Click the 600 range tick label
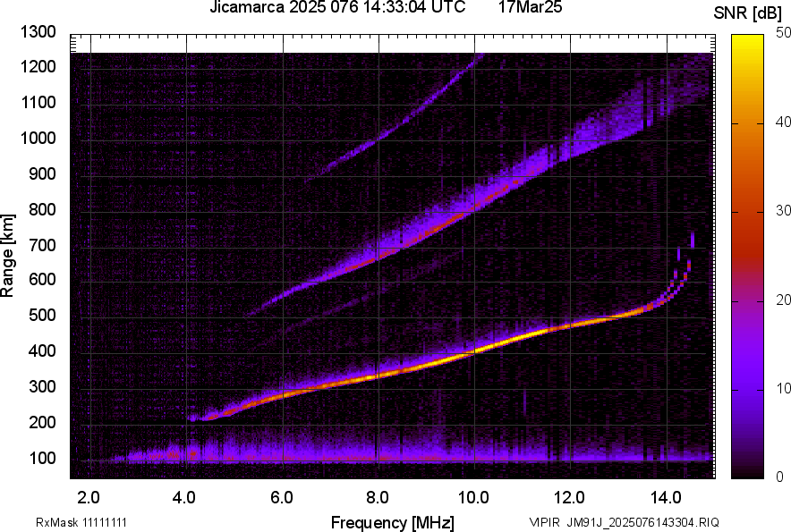The height and width of the screenshot is (532, 791). [42, 279]
